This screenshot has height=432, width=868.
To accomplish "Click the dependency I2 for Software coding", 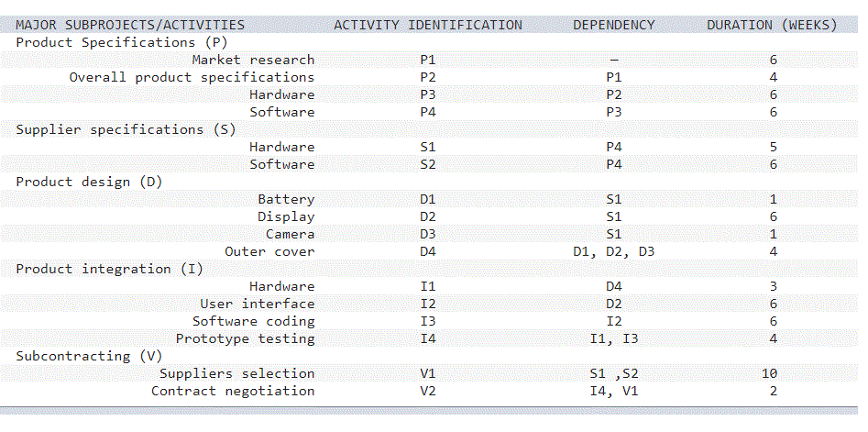I will pyautogui.click(x=614, y=321).
